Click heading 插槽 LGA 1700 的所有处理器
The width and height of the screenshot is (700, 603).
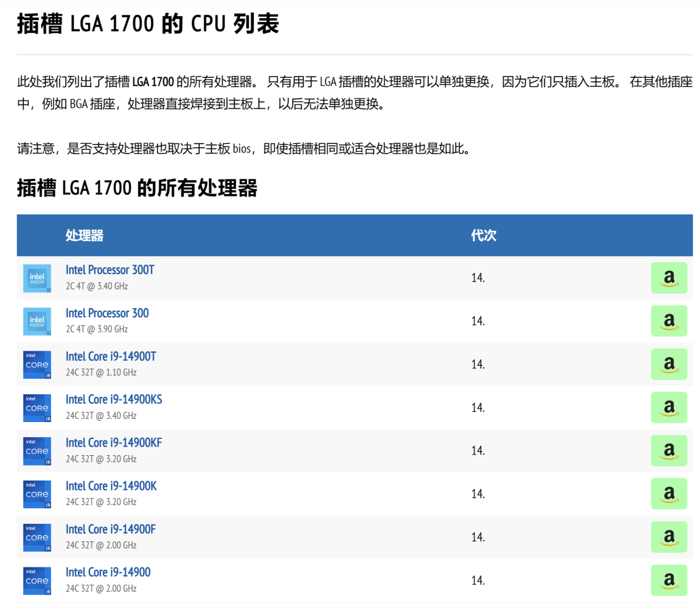coord(137,188)
